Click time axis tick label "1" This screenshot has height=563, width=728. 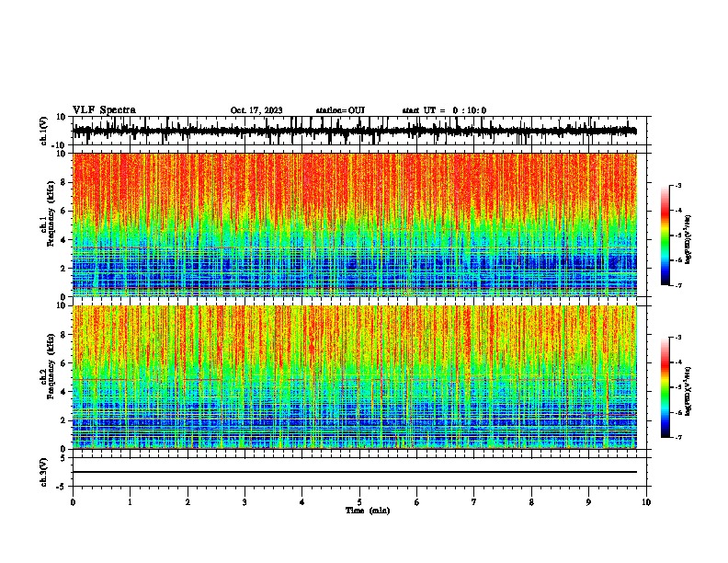click(131, 502)
